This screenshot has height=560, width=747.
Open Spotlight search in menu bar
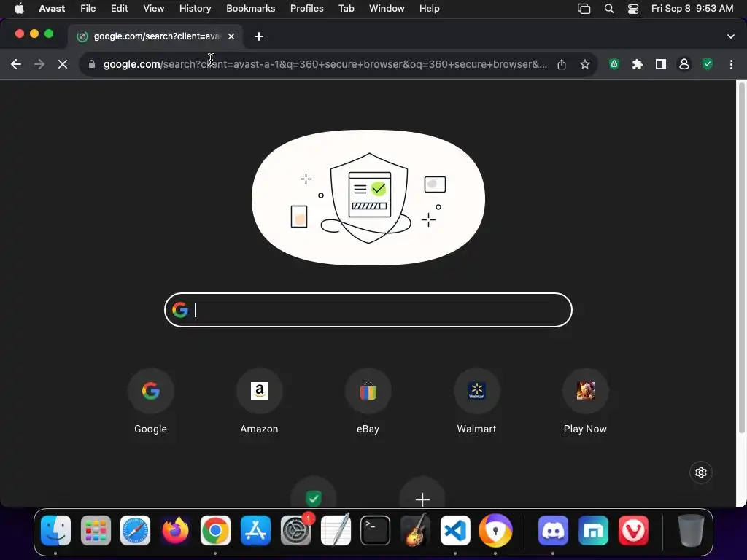609,9
